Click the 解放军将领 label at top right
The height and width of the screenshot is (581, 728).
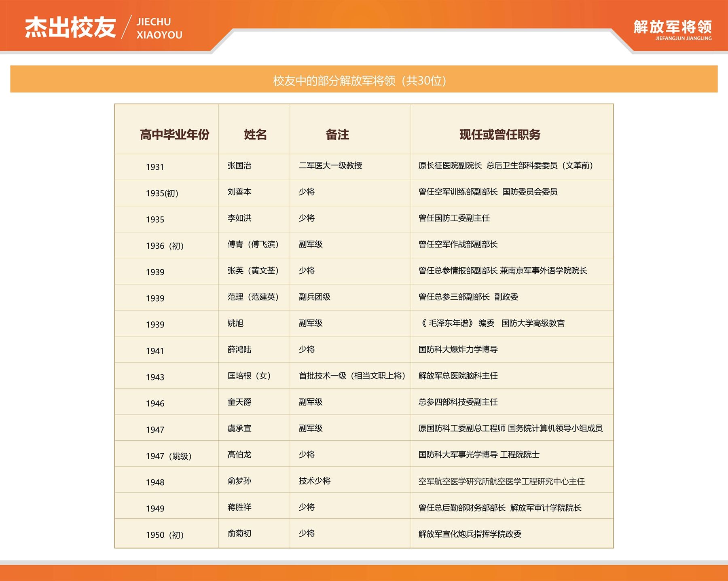(672, 27)
